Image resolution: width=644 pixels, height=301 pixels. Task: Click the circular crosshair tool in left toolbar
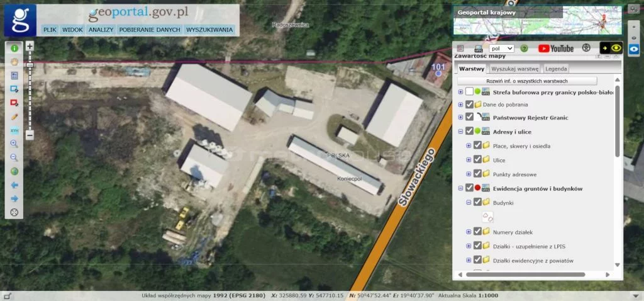click(14, 212)
